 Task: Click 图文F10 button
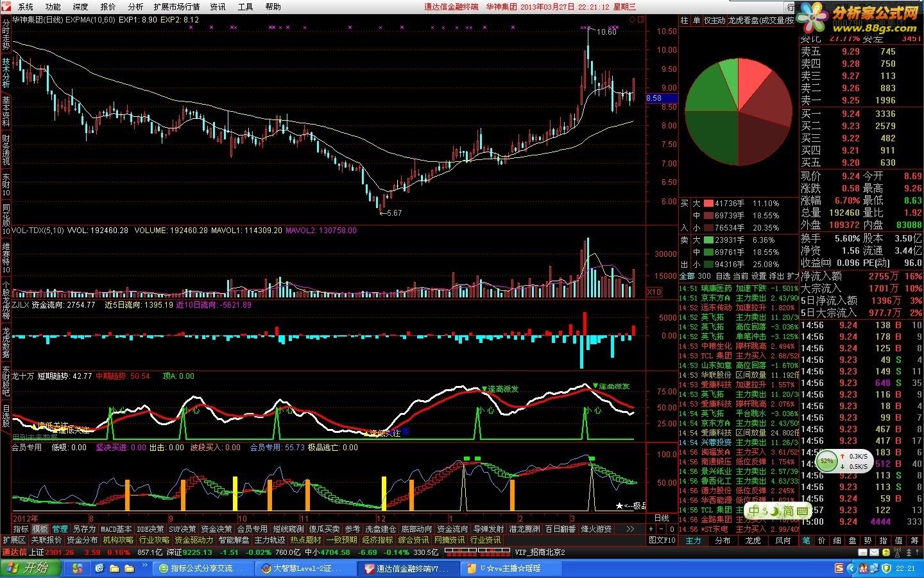[x=662, y=540]
